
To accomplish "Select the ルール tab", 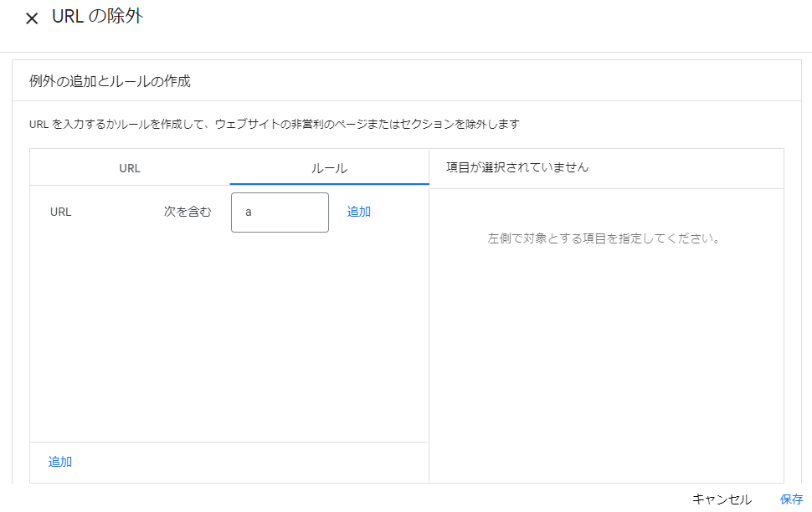I will click(329, 167).
